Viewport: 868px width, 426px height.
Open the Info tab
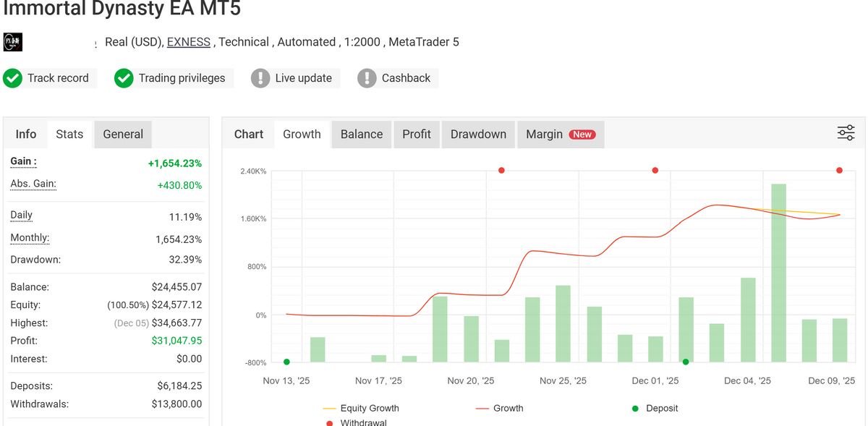pyautogui.click(x=25, y=134)
